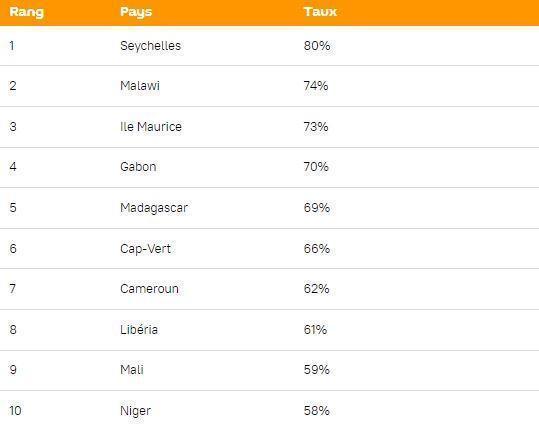Click the 80% rate value
This screenshot has width=539, height=431.
point(317,46)
